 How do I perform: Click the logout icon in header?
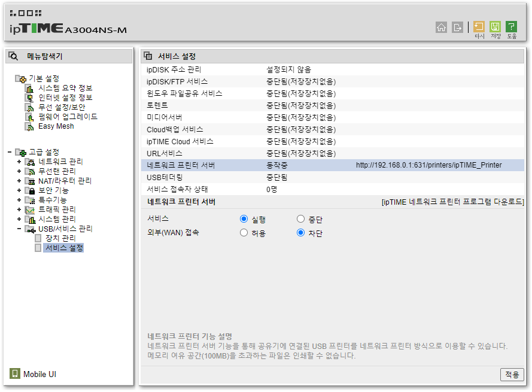457,27
